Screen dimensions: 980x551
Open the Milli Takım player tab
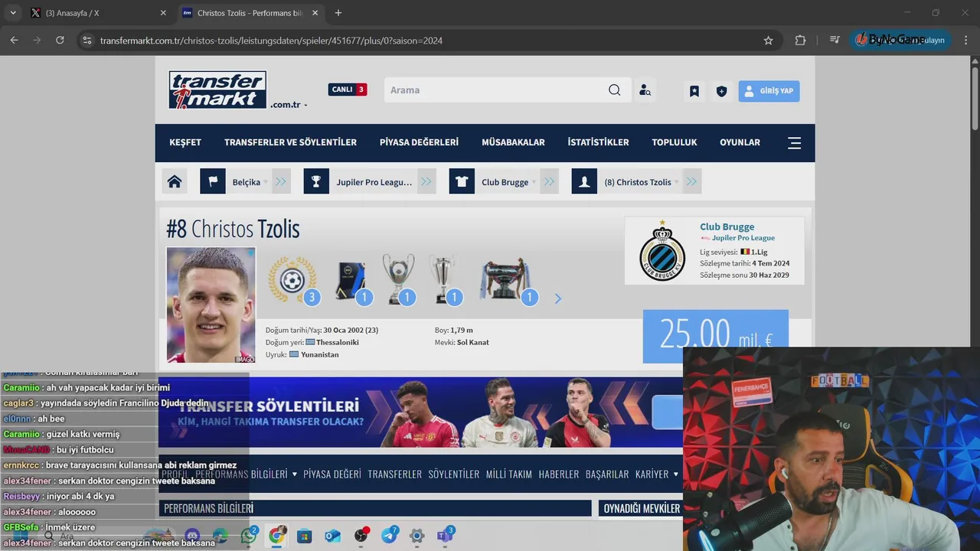pos(509,474)
